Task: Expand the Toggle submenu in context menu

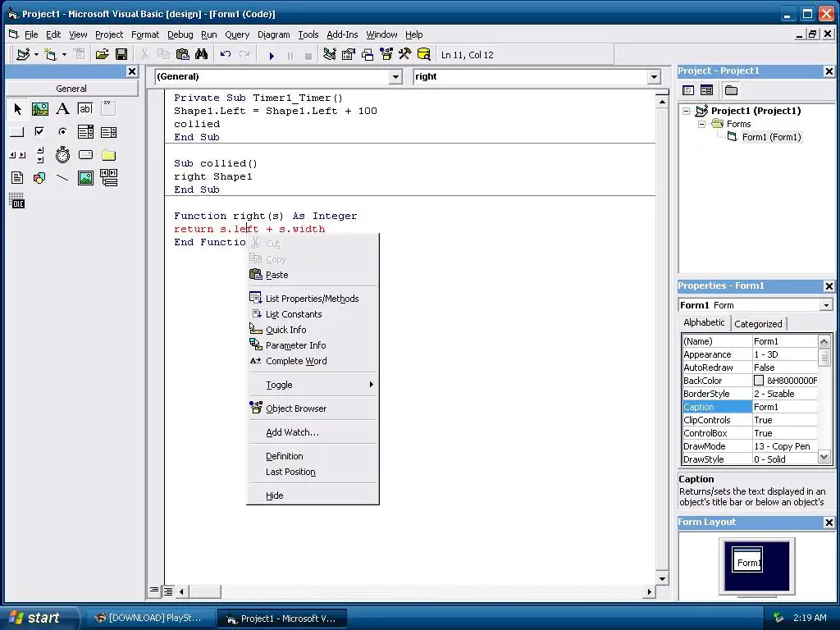Action: [313, 385]
